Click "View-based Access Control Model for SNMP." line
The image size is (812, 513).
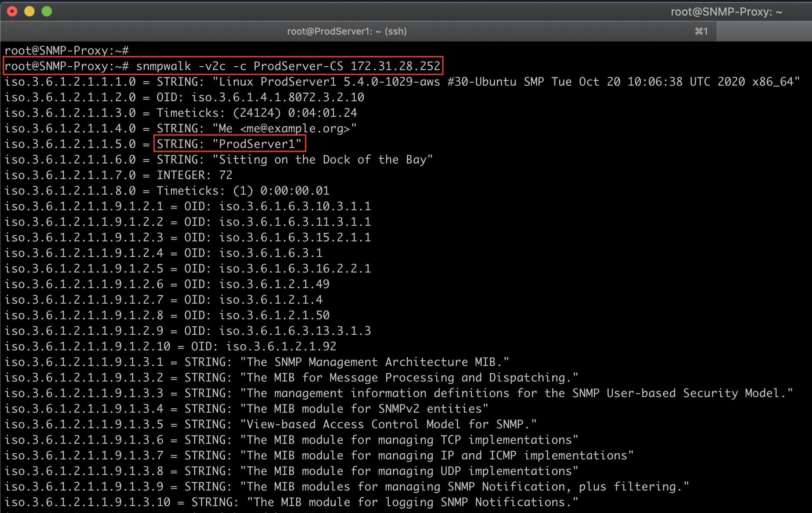coord(388,424)
